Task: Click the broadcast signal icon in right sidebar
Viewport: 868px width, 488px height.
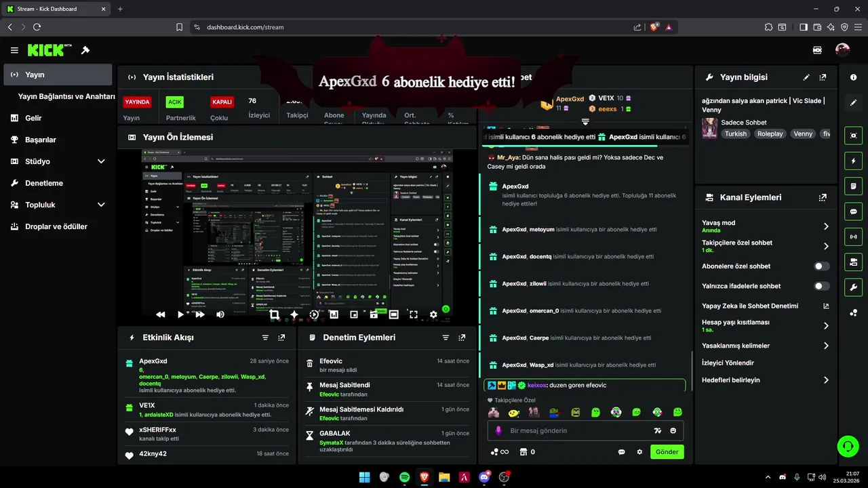Action: pos(853,237)
